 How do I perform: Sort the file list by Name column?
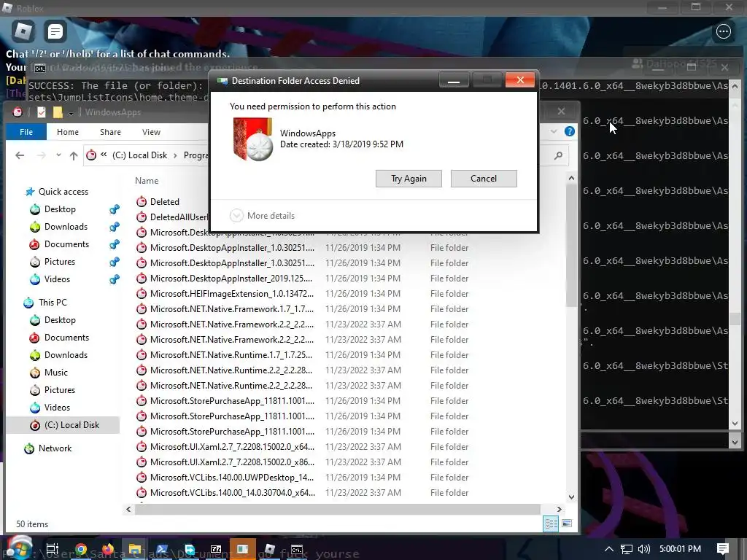point(147,181)
